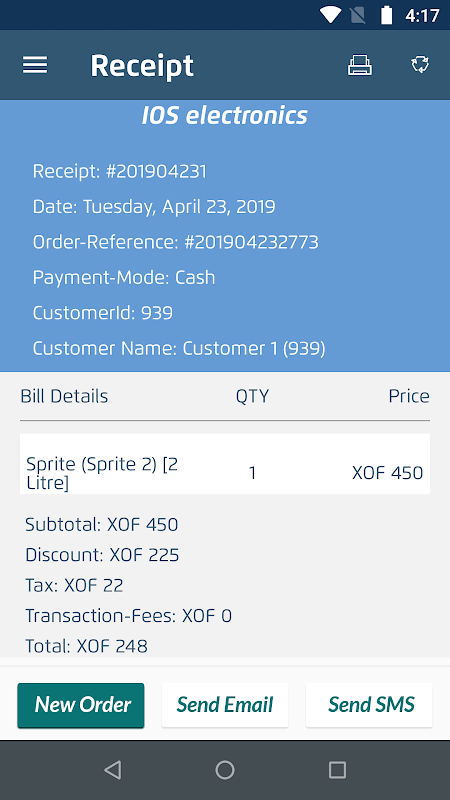The image size is (450, 800).
Task: Tap the Wi-Fi status icon
Action: 330,15
